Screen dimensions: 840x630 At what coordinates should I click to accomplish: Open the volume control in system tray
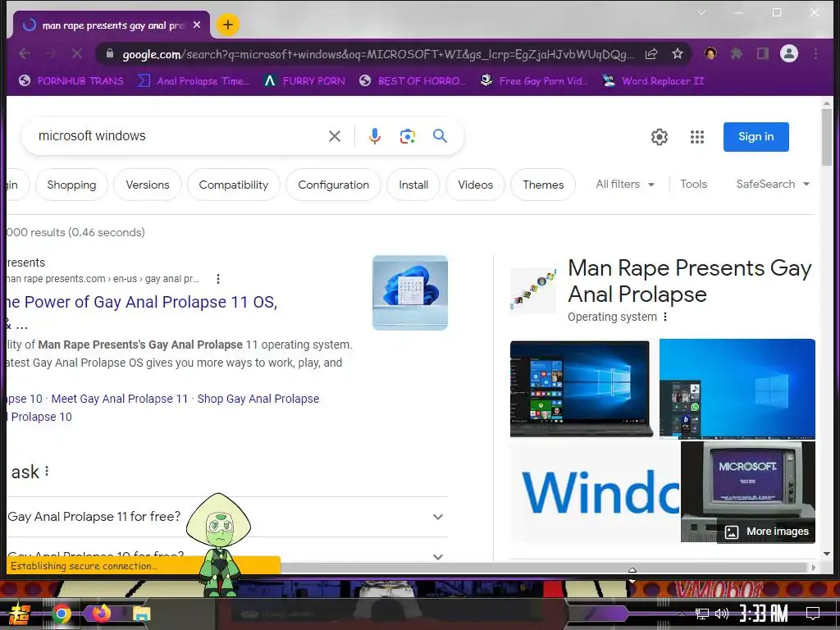722,614
